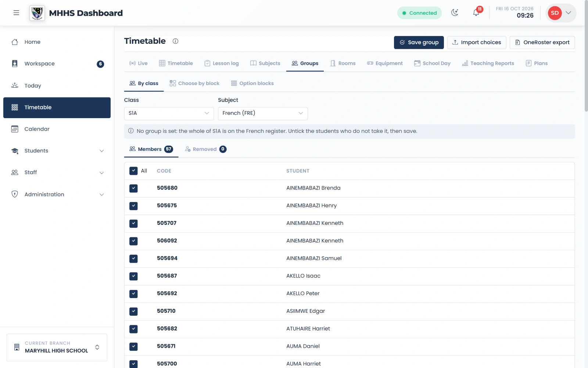
Task: Click the SD user avatar
Action: click(555, 13)
